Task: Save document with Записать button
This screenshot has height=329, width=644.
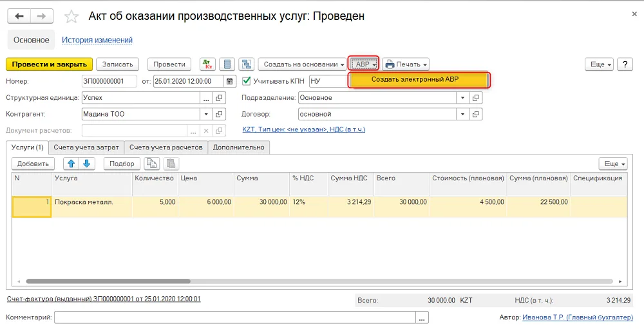Action: 117,64
